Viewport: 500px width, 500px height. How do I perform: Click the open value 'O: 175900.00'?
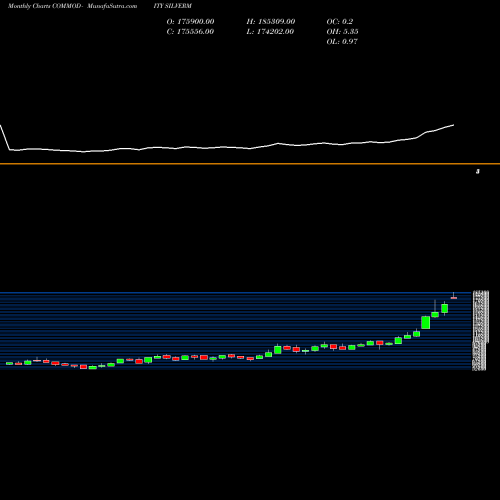[x=190, y=21]
